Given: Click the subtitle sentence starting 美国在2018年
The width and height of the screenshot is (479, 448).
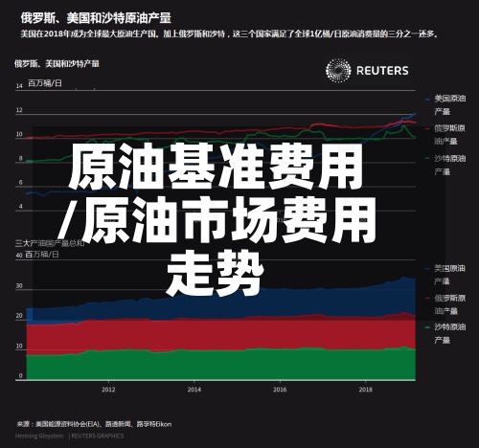Looking at the screenshot, I should pos(229,34).
